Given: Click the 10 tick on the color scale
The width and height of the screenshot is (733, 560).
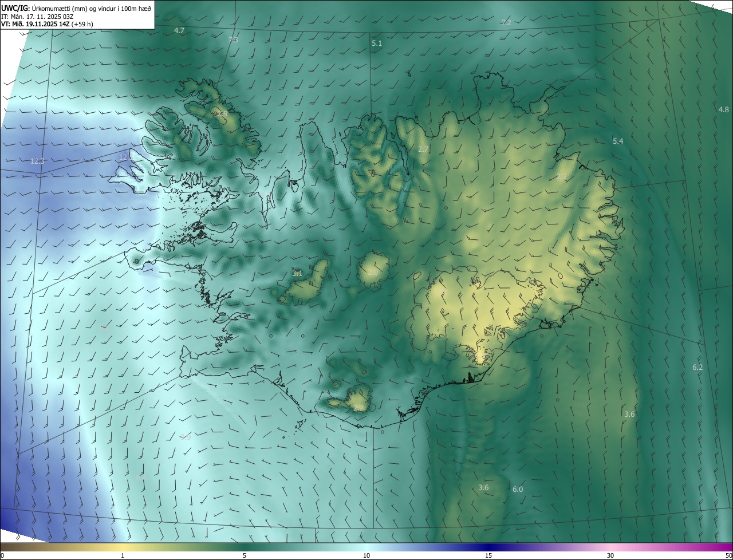Looking at the screenshot, I should 366,556.
